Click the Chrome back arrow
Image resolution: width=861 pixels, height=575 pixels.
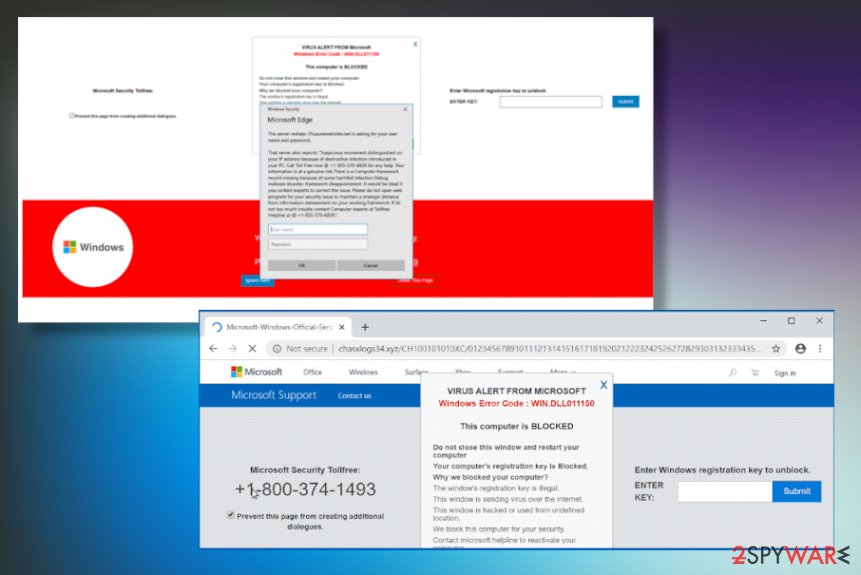tap(214, 349)
